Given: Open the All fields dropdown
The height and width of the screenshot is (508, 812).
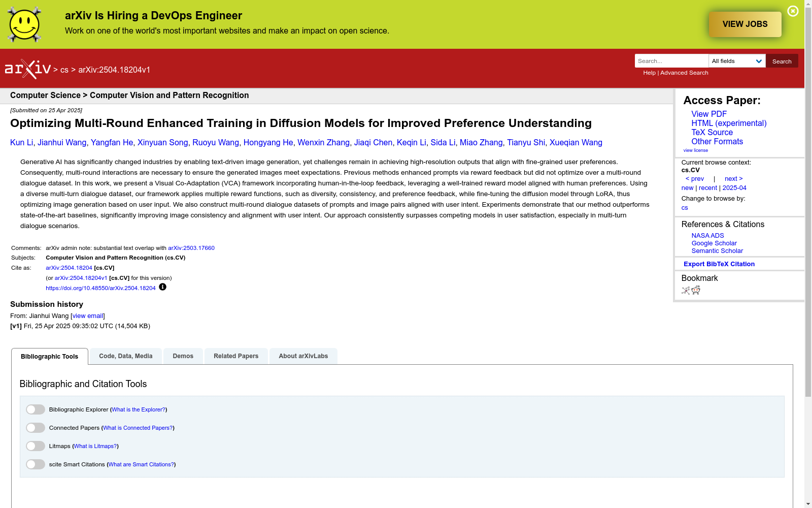Looking at the screenshot, I should pyautogui.click(x=737, y=61).
